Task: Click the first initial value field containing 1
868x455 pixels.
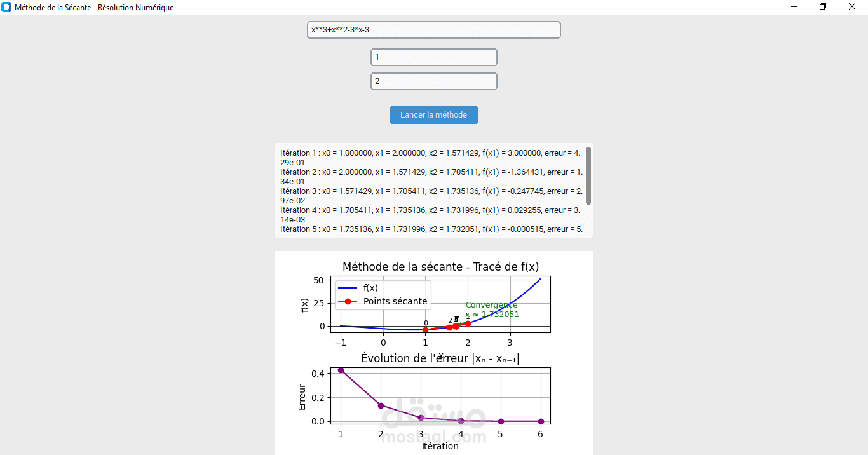Action: point(434,57)
